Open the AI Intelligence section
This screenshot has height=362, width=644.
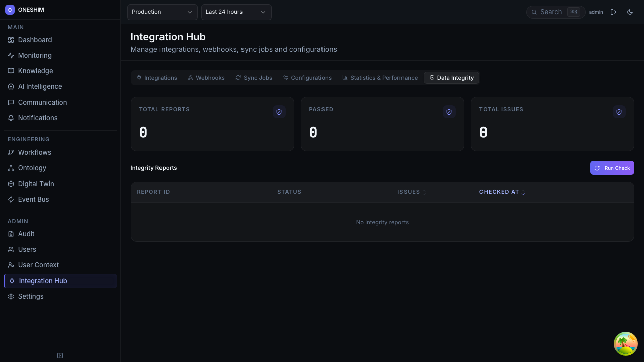point(40,86)
